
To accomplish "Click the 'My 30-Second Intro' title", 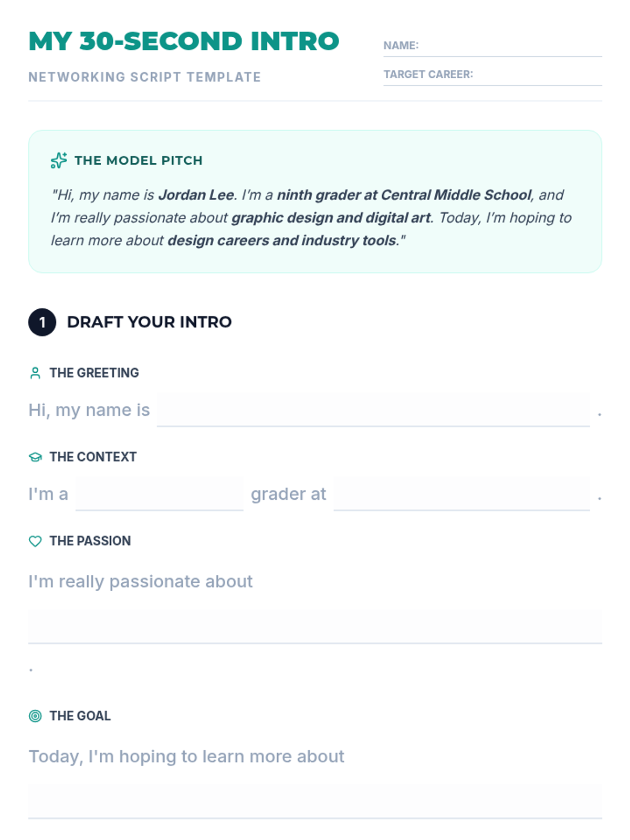I will click(x=184, y=41).
